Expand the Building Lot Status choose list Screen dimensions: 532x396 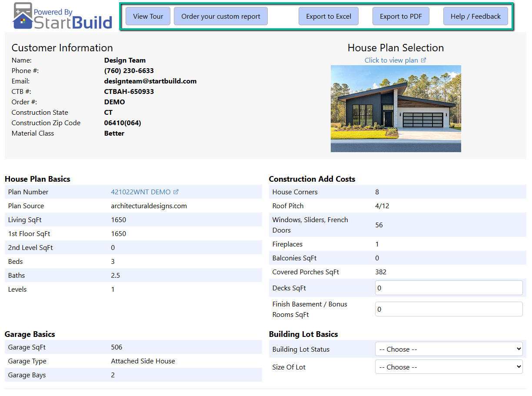pyautogui.click(x=519, y=349)
